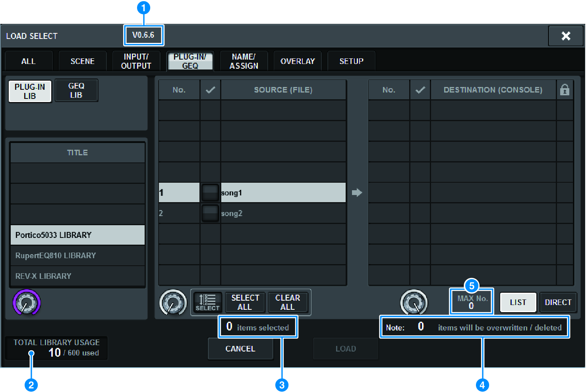Click the source list scroll knob
This screenshot has width=586, height=392.
click(x=173, y=303)
